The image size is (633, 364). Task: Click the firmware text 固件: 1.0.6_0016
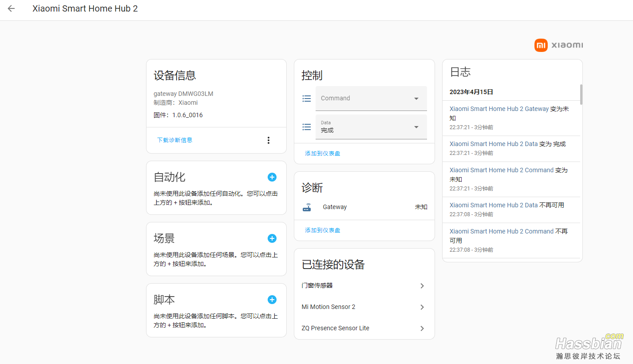[x=178, y=115]
